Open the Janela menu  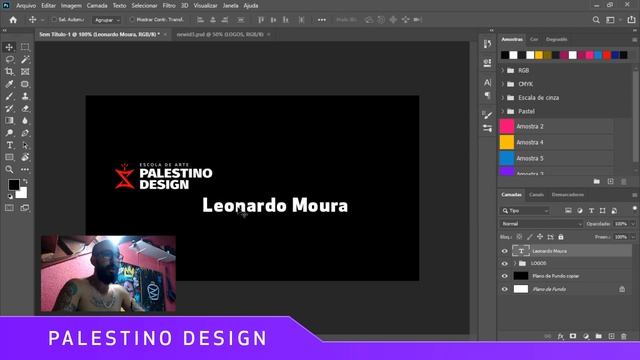[231, 6]
